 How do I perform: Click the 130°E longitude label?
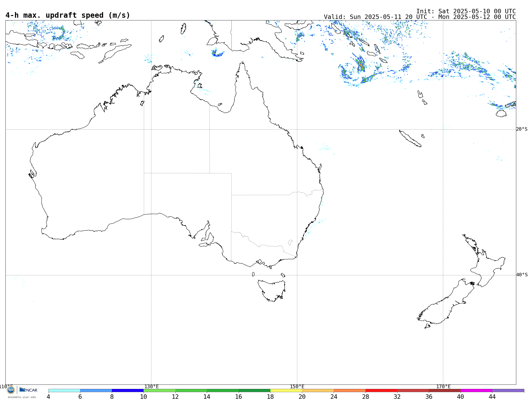(x=151, y=387)
